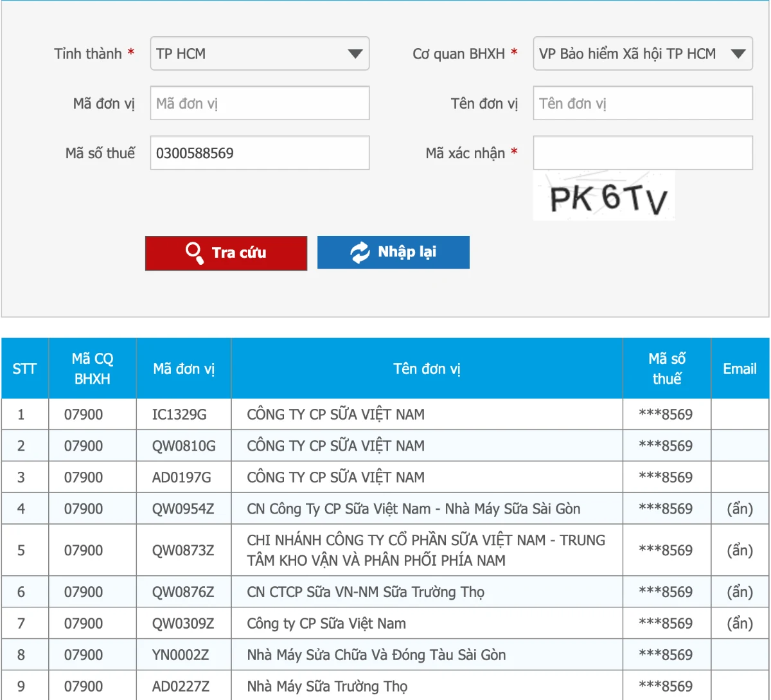Click the PK6TV captcha image
This screenshot has height=700, width=771.
[x=604, y=196]
